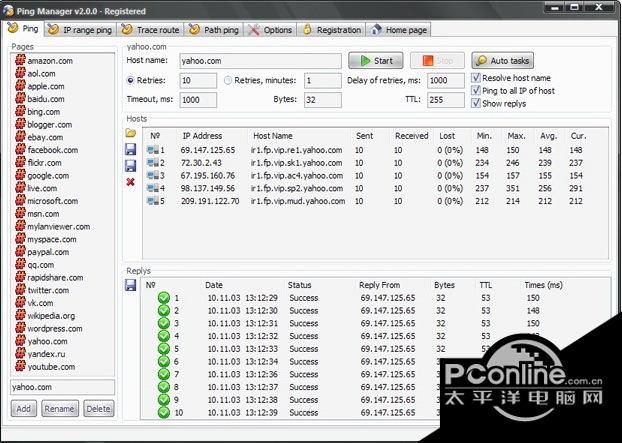Open the Home page tab
622x443 pixels.
pyautogui.click(x=398, y=30)
